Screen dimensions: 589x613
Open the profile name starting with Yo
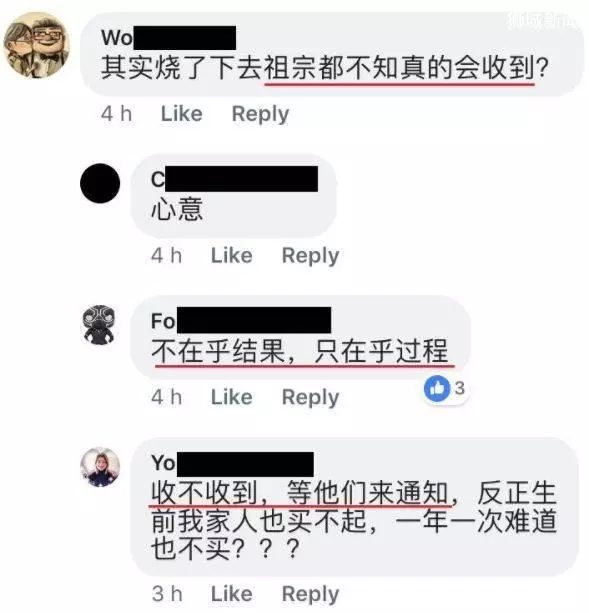click(x=233, y=464)
